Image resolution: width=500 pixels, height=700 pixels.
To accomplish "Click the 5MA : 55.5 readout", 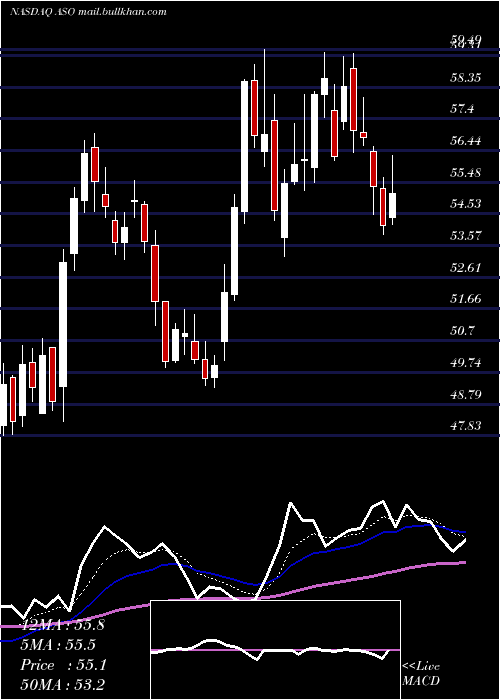I will [58, 645].
